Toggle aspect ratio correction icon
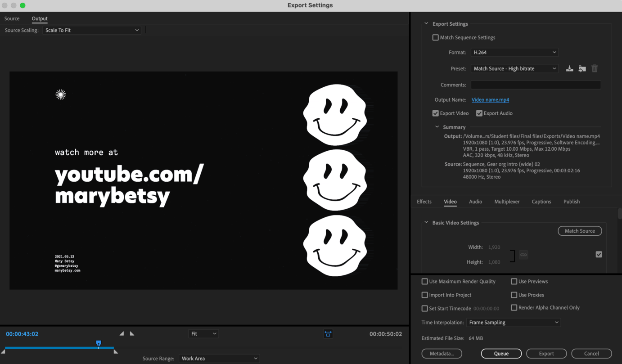Viewport: 622px width, 364px height. (x=328, y=333)
